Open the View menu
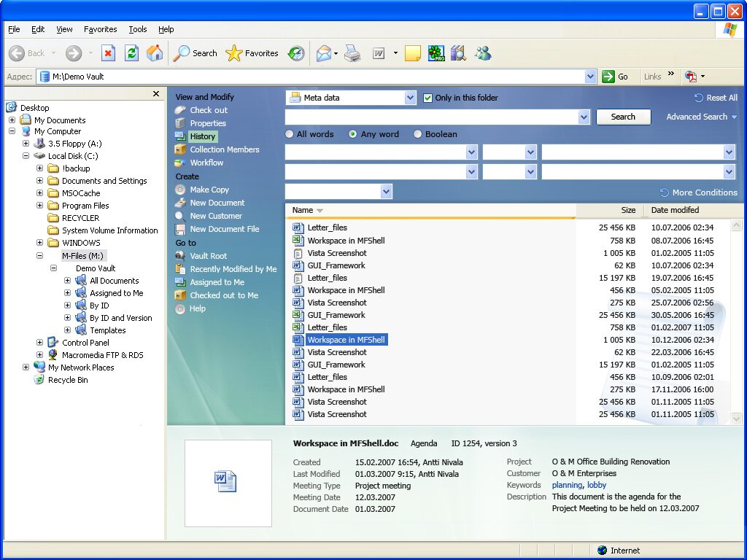 [64, 29]
